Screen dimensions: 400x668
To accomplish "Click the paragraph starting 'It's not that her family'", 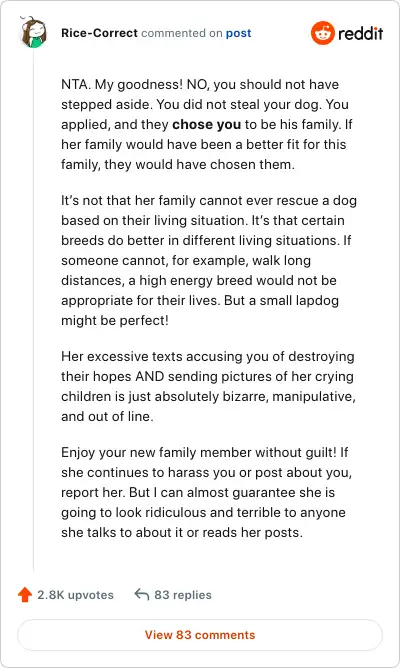I will (209, 260).
